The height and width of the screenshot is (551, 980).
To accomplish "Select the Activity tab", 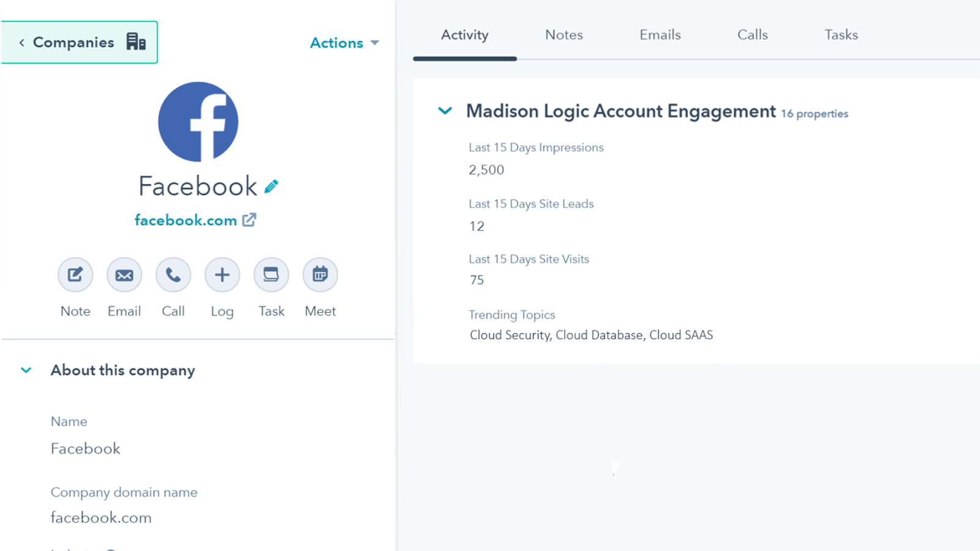I will pyautogui.click(x=464, y=35).
